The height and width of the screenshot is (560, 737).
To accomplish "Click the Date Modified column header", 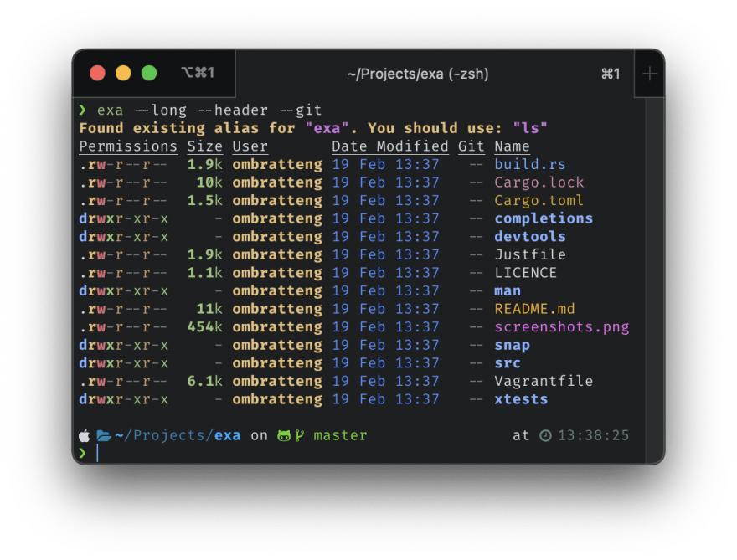I will 390,146.
